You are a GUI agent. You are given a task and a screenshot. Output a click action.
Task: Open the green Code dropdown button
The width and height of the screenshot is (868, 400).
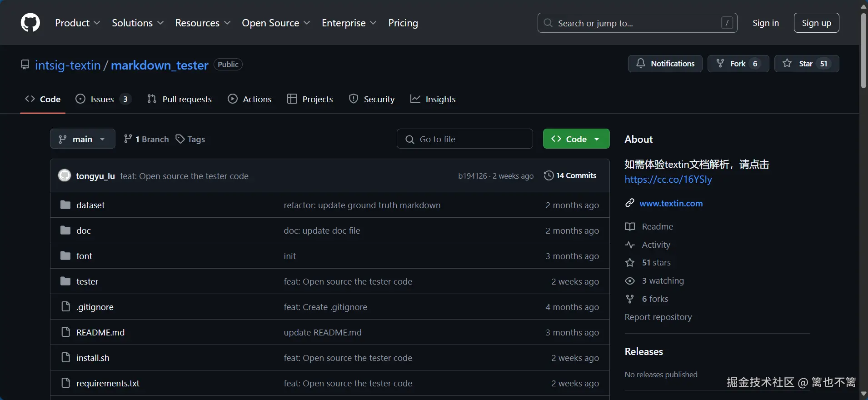[576, 139]
